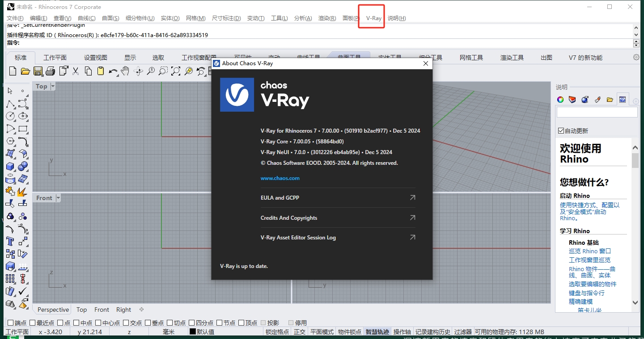
Task: Select the Rectangle tool in the sidebar
Action: click(23, 129)
